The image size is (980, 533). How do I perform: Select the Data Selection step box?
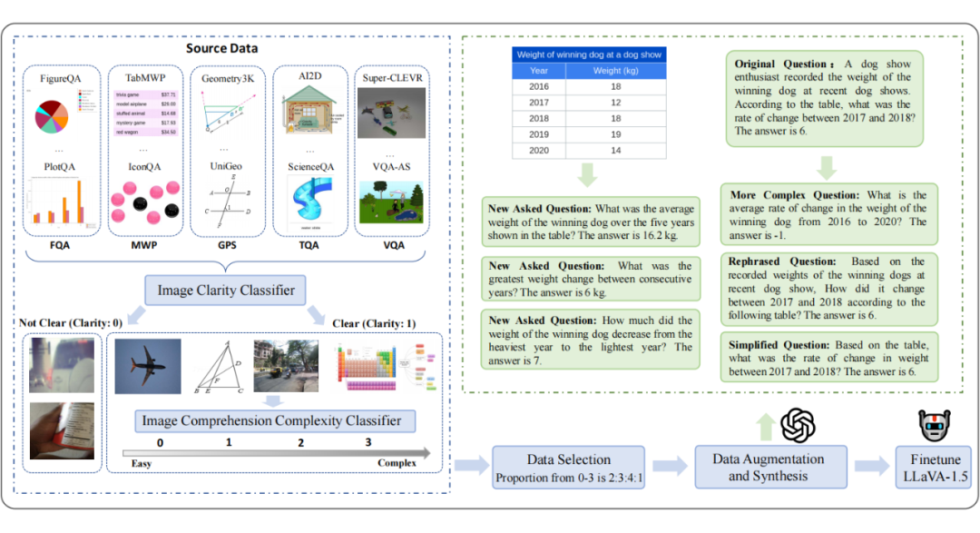click(568, 468)
